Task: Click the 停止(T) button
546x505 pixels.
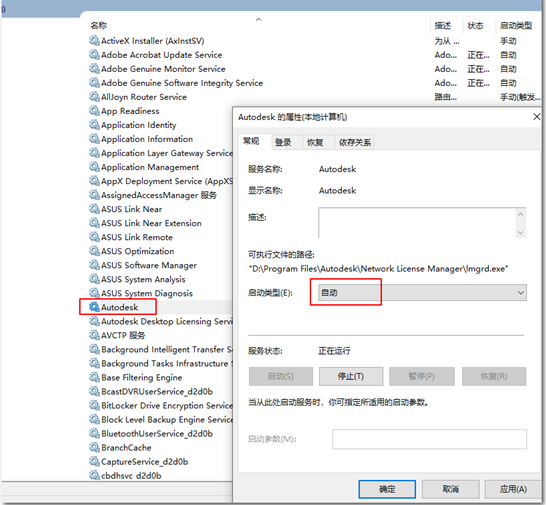Action: (x=351, y=376)
